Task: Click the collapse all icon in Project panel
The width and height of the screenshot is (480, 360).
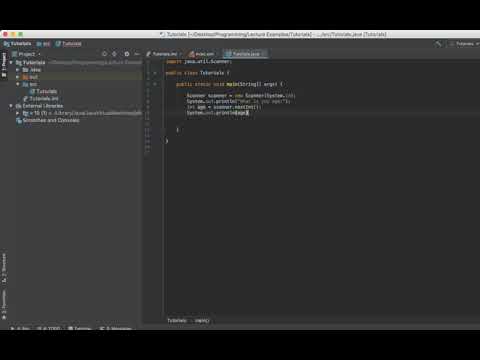Action: click(115, 54)
